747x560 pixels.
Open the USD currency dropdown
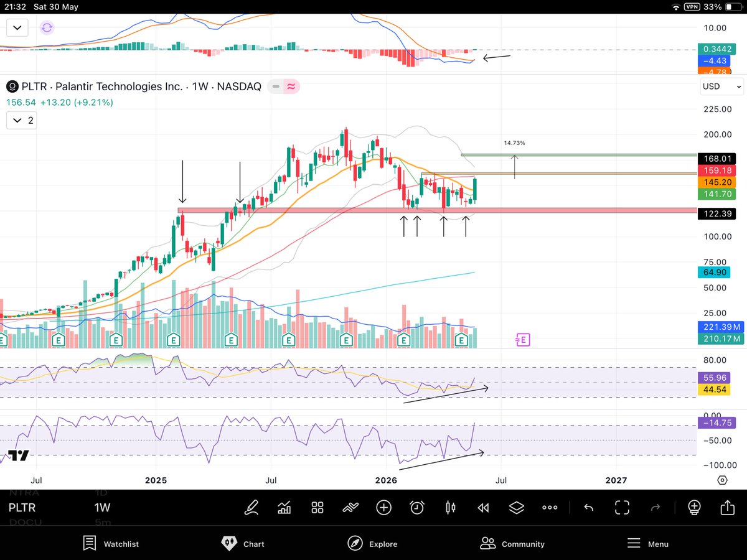coord(722,86)
